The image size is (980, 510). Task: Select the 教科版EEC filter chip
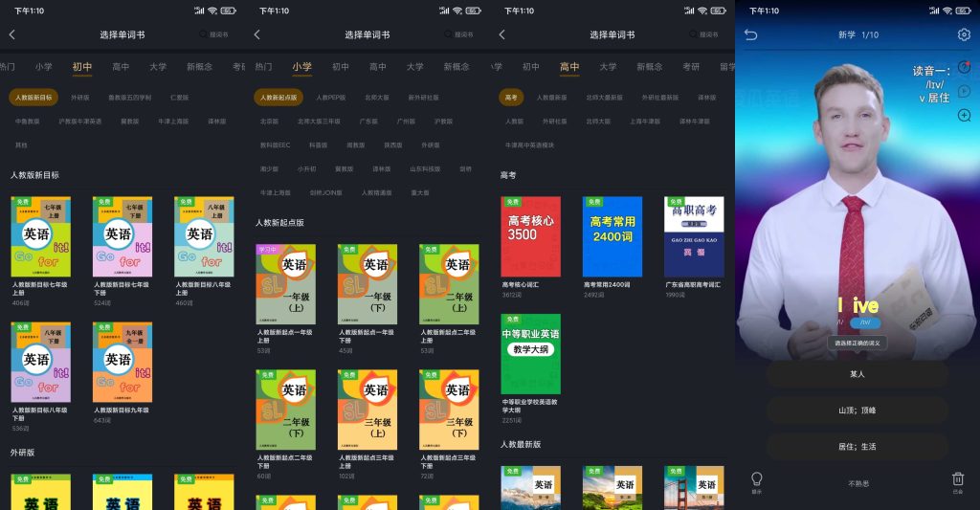(275, 145)
